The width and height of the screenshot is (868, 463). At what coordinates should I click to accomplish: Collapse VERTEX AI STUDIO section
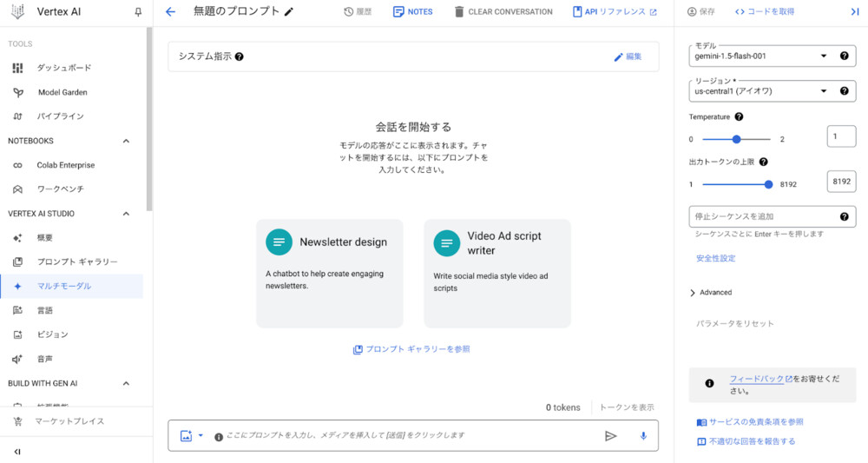126,213
